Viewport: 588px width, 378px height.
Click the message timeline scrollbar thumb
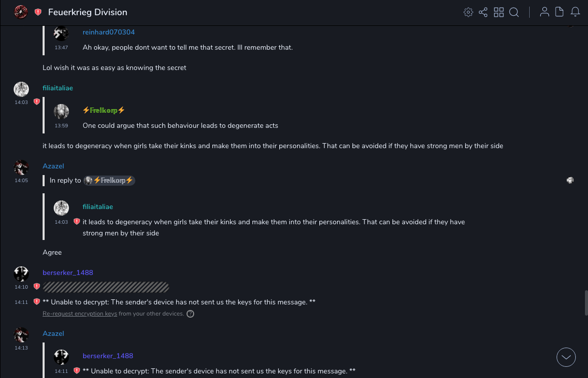586,303
